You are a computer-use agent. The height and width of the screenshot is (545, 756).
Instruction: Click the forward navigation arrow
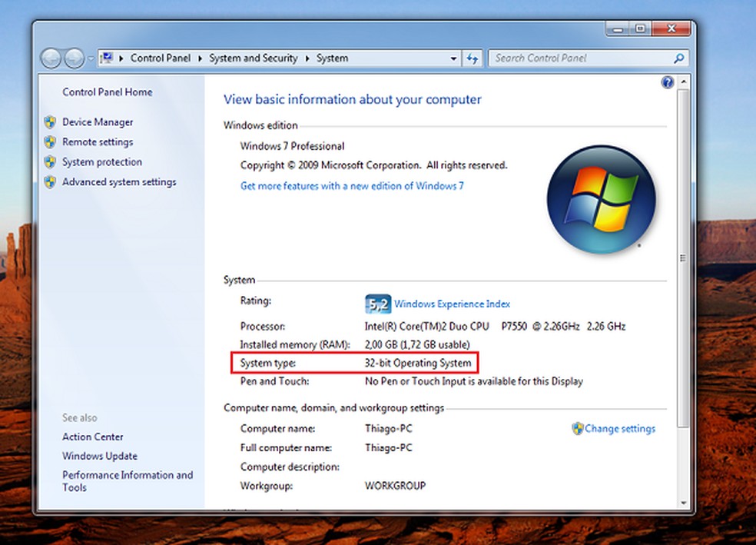(x=73, y=58)
